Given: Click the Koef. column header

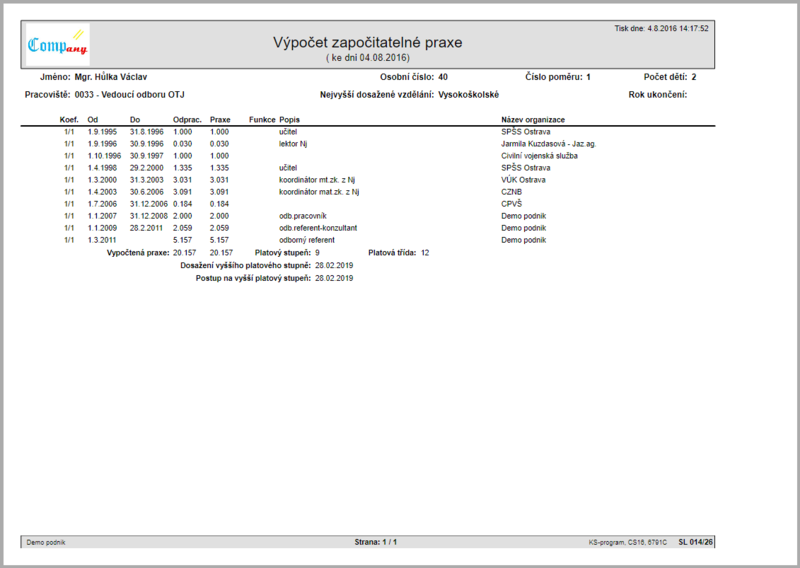Looking at the screenshot, I should coord(69,120).
